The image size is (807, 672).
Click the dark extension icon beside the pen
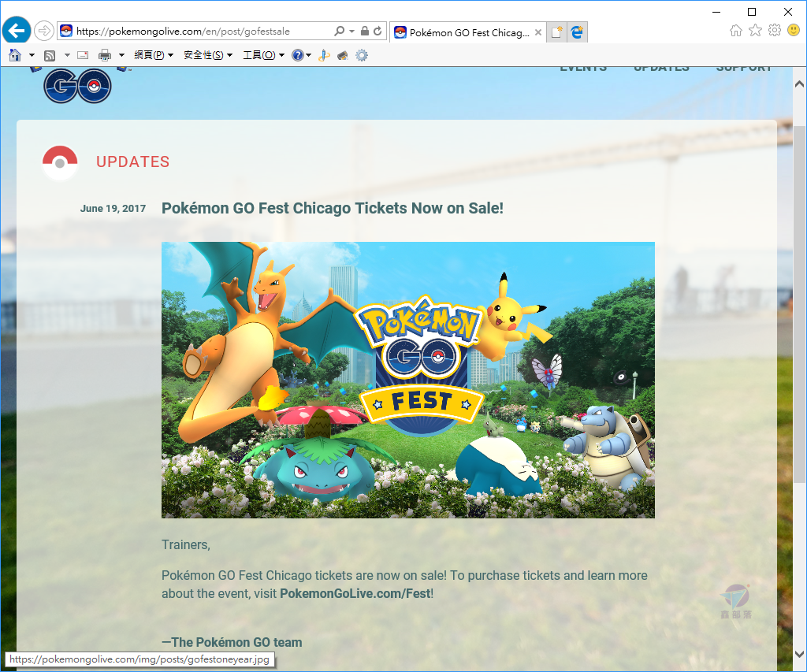342,55
